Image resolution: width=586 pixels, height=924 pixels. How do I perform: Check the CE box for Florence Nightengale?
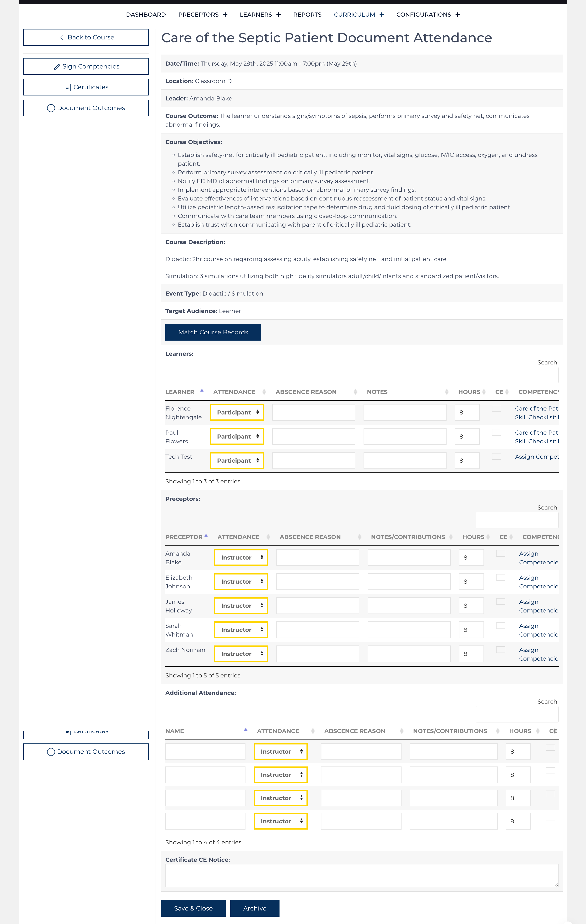point(496,408)
